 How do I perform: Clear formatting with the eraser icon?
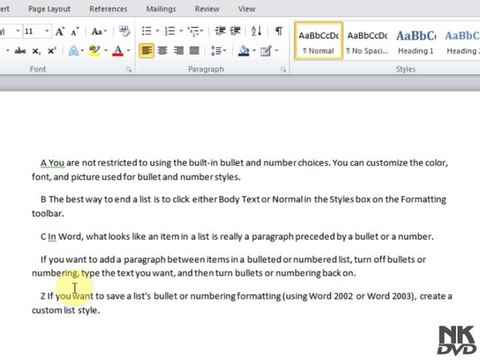coord(124,31)
